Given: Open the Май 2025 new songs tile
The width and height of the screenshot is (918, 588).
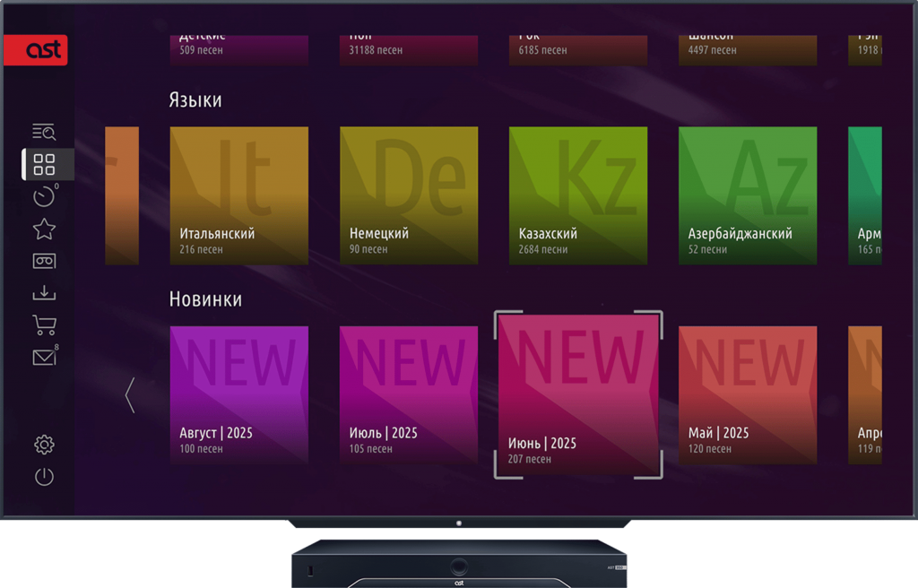Looking at the screenshot, I should pos(747,395).
